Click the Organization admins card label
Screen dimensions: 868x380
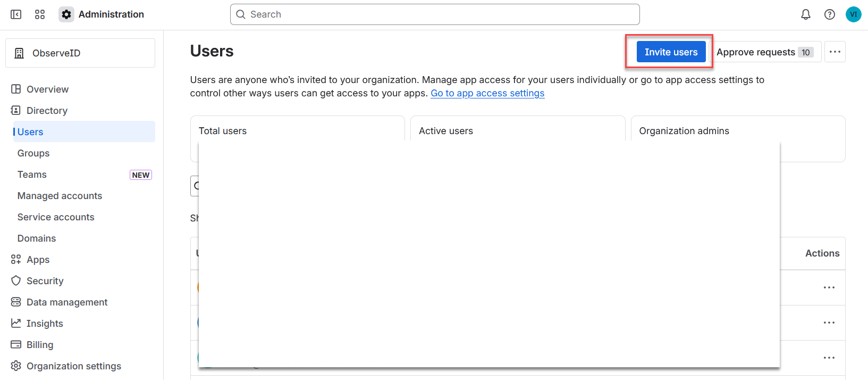(684, 131)
